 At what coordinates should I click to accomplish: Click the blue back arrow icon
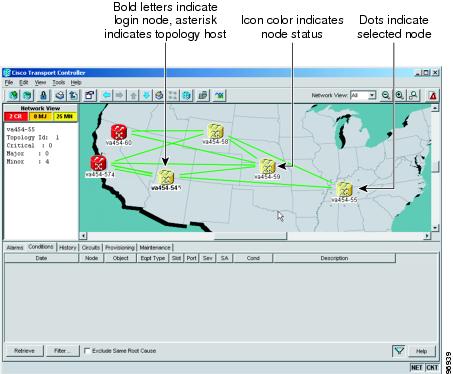click(107, 96)
